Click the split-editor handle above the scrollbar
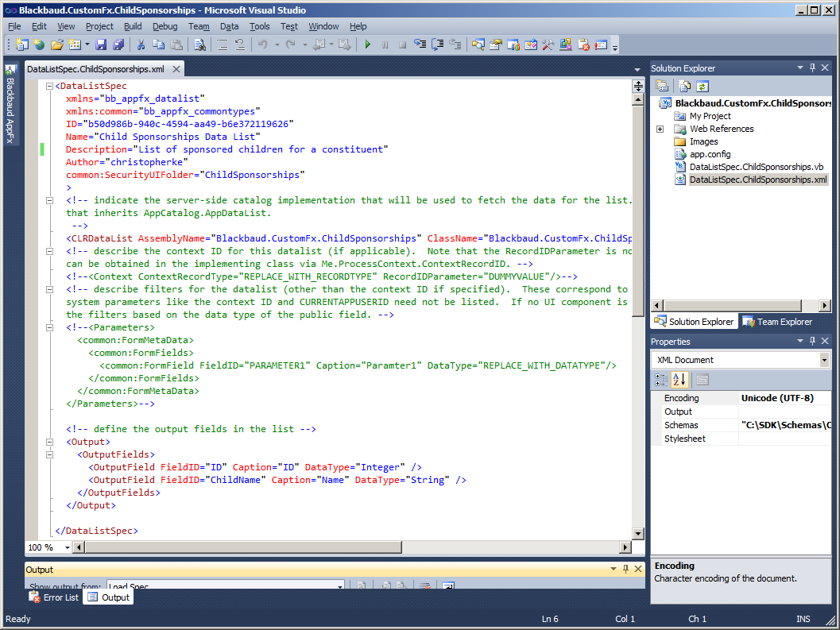The image size is (840, 630). click(637, 86)
